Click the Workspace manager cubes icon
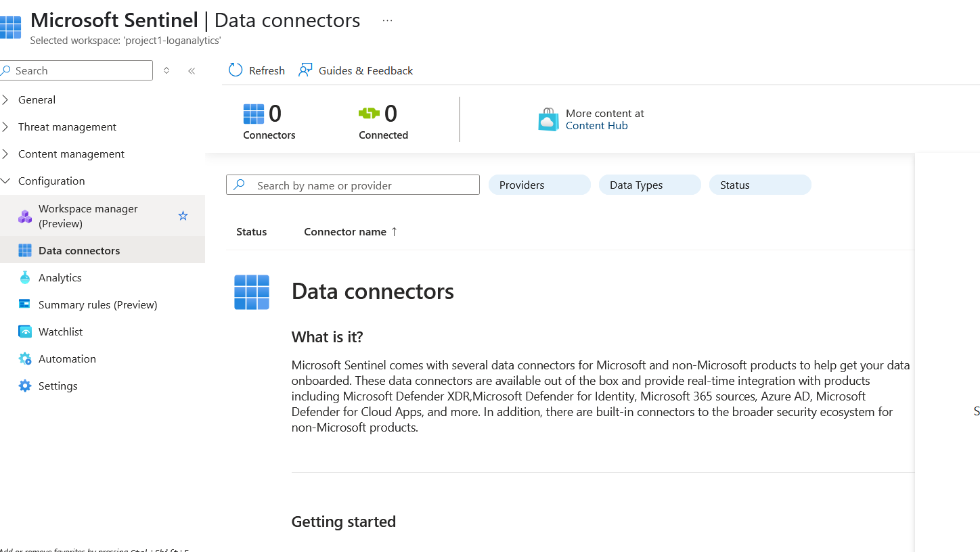Viewport: 980px width, 552px height. point(25,216)
